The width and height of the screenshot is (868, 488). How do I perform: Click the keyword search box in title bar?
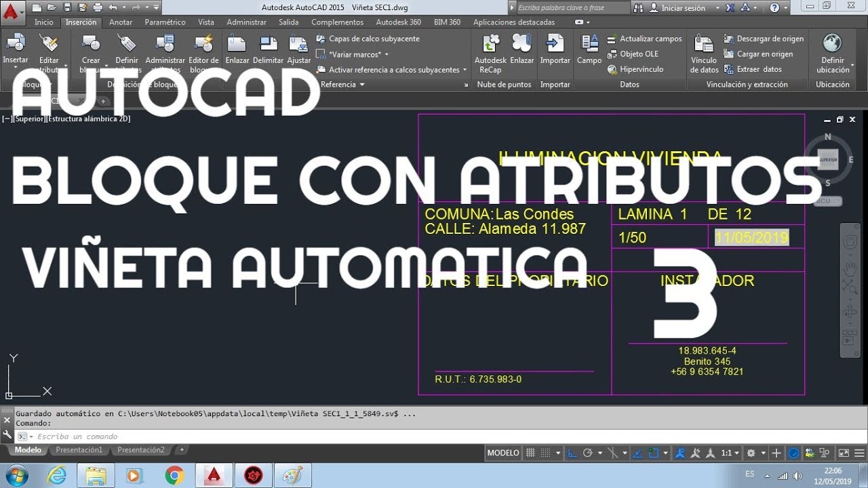click(x=573, y=8)
